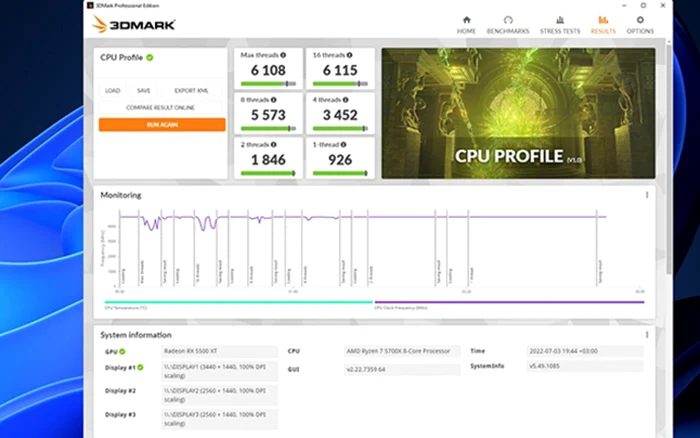The image size is (700, 438).
Task: Click the 16 threads score bar
Action: [340, 83]
